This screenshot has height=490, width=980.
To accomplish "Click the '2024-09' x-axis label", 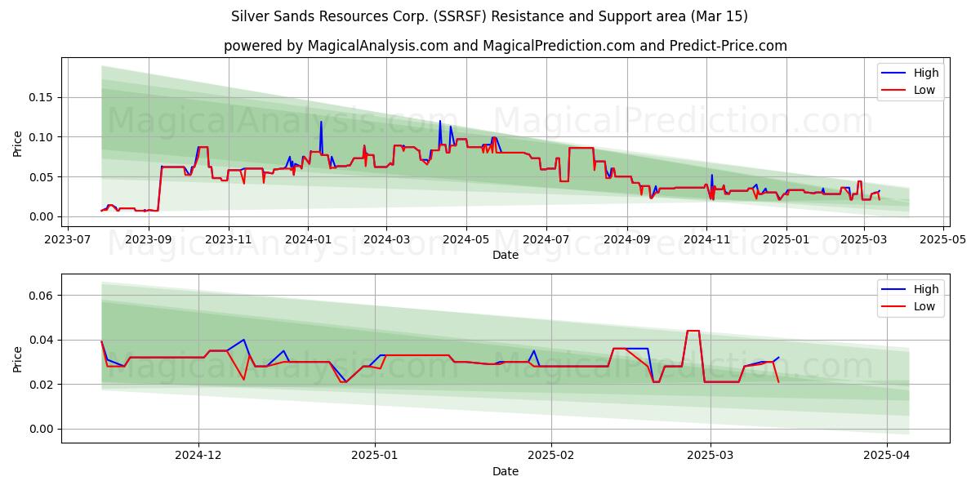I will [626, 241].
